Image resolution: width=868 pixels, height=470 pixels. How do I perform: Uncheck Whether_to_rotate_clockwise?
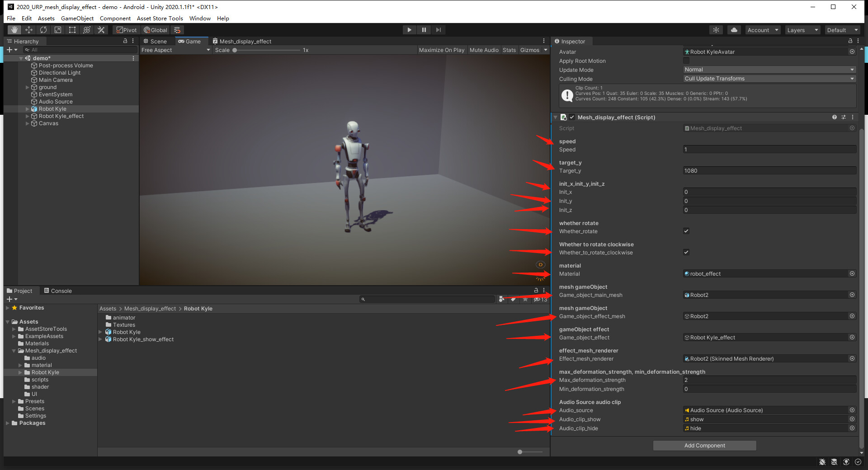click(686, 252)
